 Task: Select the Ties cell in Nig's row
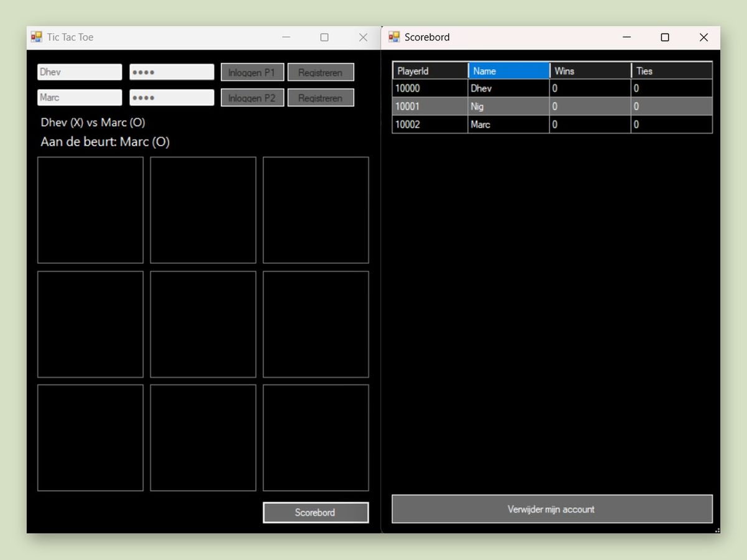pyautogui.click(x=672, y=106)
